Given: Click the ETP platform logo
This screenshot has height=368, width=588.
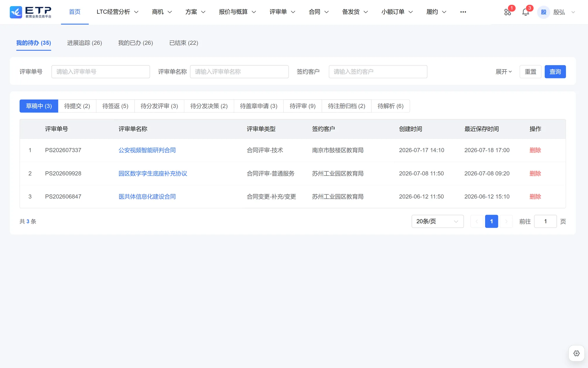Looking at the screenshot, I should click(31, 12).
